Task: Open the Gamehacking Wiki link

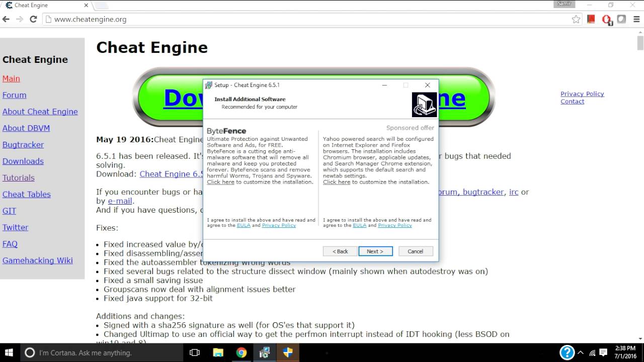Action: (38, 260)
